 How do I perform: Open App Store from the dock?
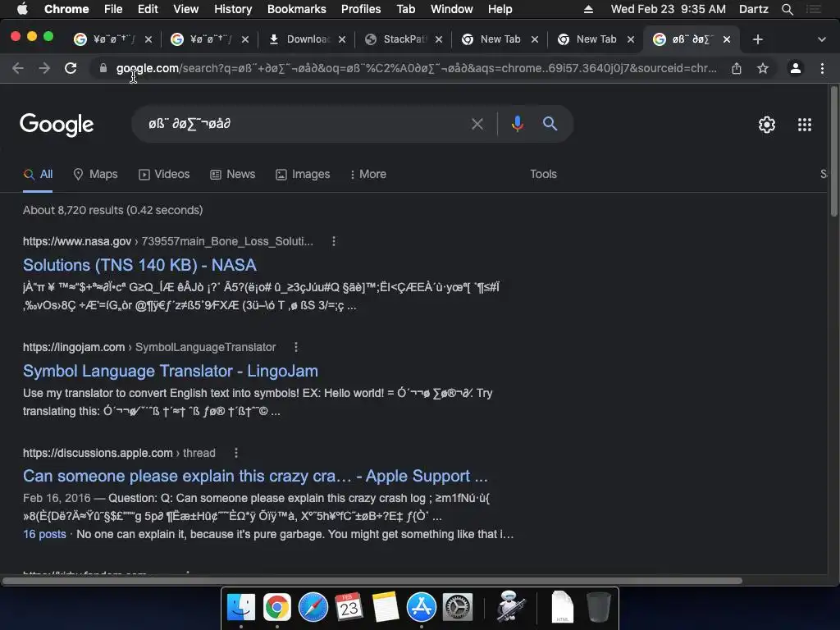[422, 607]
